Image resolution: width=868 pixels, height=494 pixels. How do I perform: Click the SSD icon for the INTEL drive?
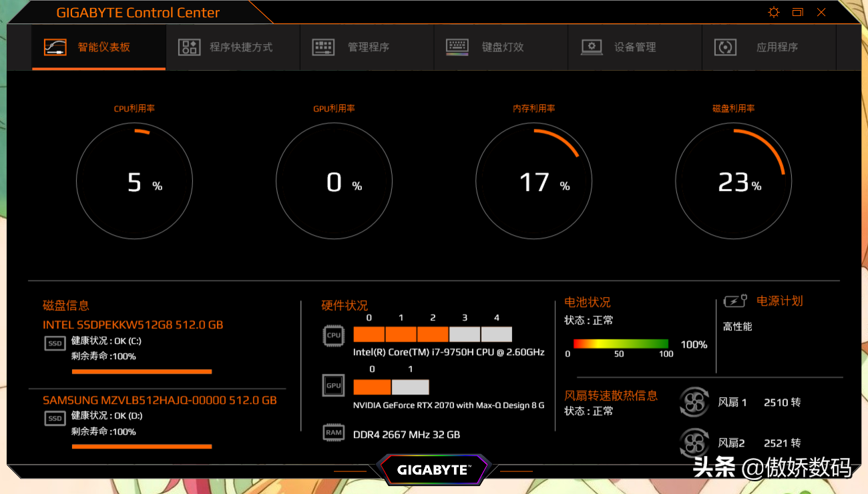pyautogui.click(x=55, y=343)
